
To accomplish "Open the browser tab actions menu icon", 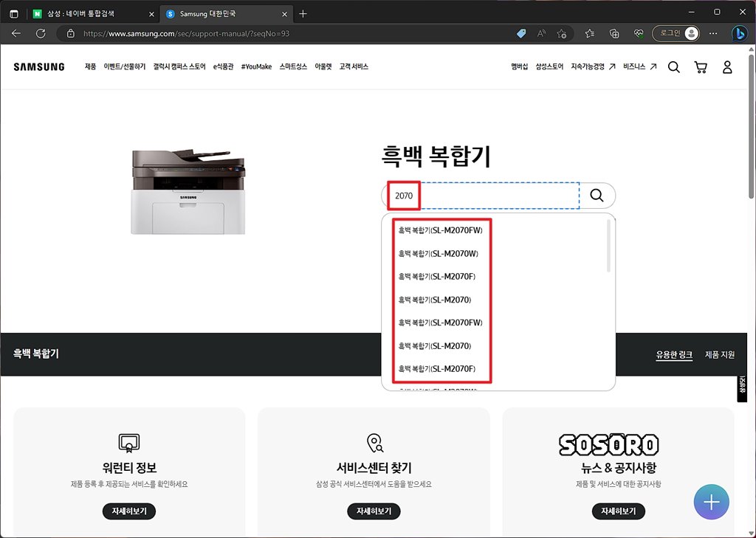I will [x=14, y=14].
